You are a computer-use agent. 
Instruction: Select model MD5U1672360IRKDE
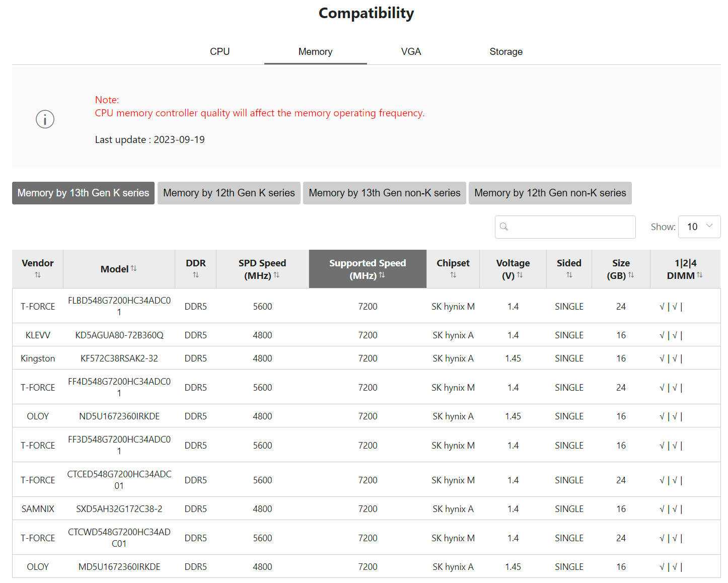click(119, 566)
